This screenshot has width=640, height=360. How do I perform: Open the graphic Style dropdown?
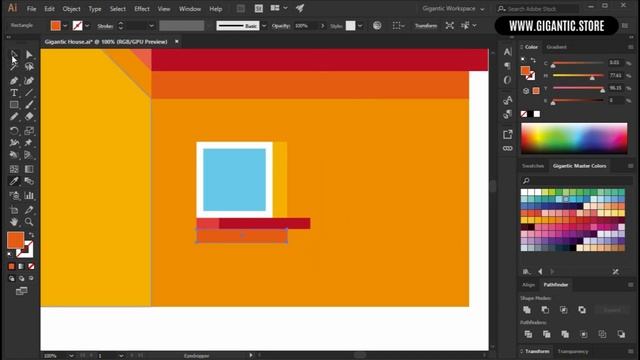[x=360, y=26]
